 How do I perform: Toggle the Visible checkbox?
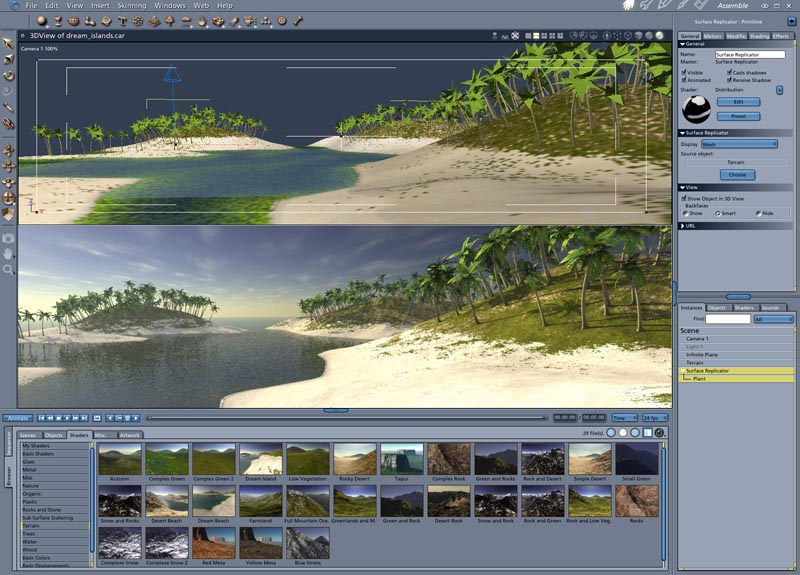point(684,72)
